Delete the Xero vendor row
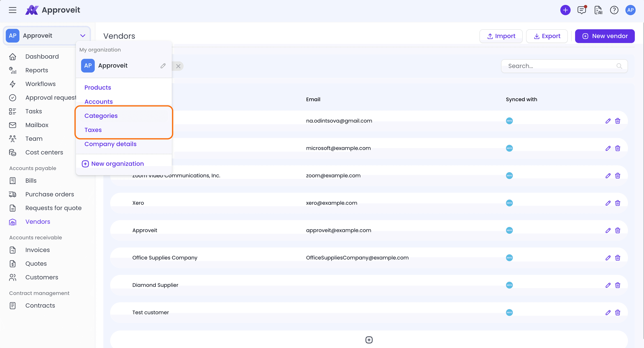This screenshot has width=644, height=348. [x=617, y=203]
